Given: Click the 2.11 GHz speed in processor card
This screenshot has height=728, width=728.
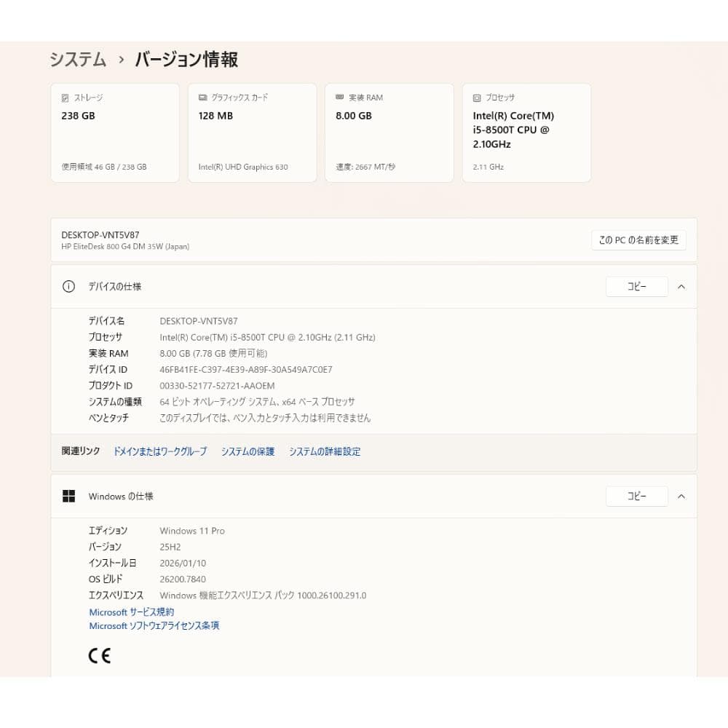Looking at the screenshot, I should click(488, 167).
